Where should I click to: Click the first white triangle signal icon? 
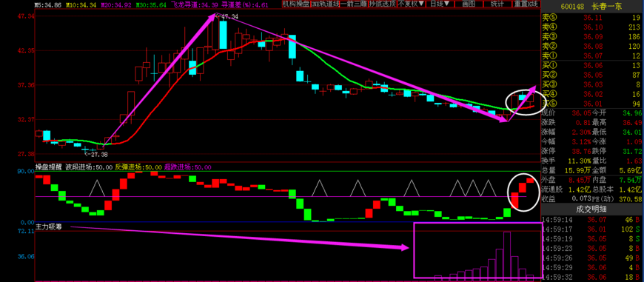(x=97, y=187)
